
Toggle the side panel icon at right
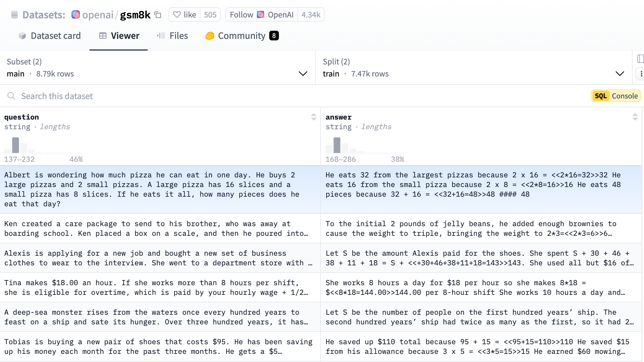click(x=640, y=59)
